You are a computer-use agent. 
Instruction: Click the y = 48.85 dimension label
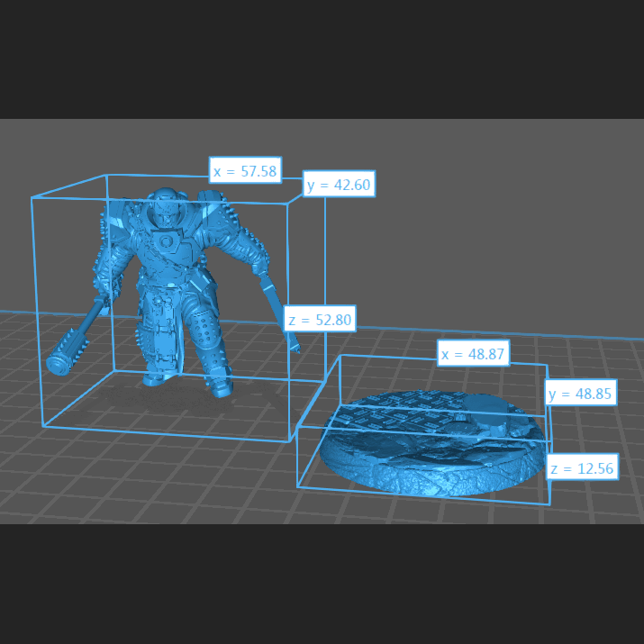581,393
